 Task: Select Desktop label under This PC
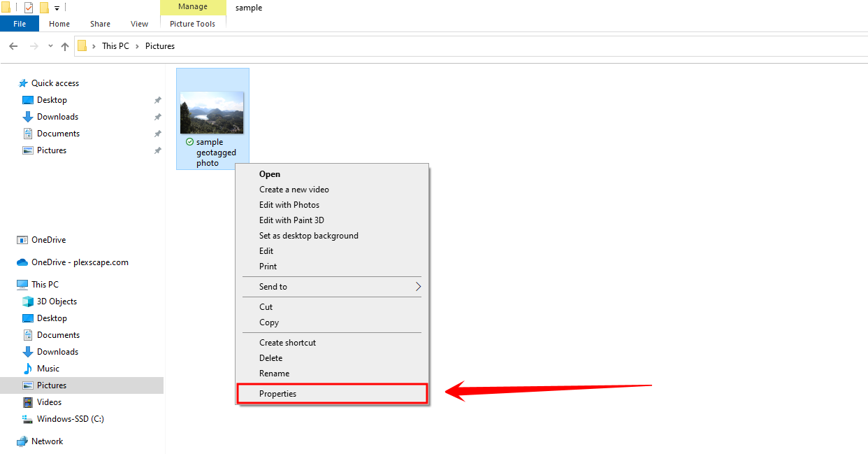pos(52,318)
